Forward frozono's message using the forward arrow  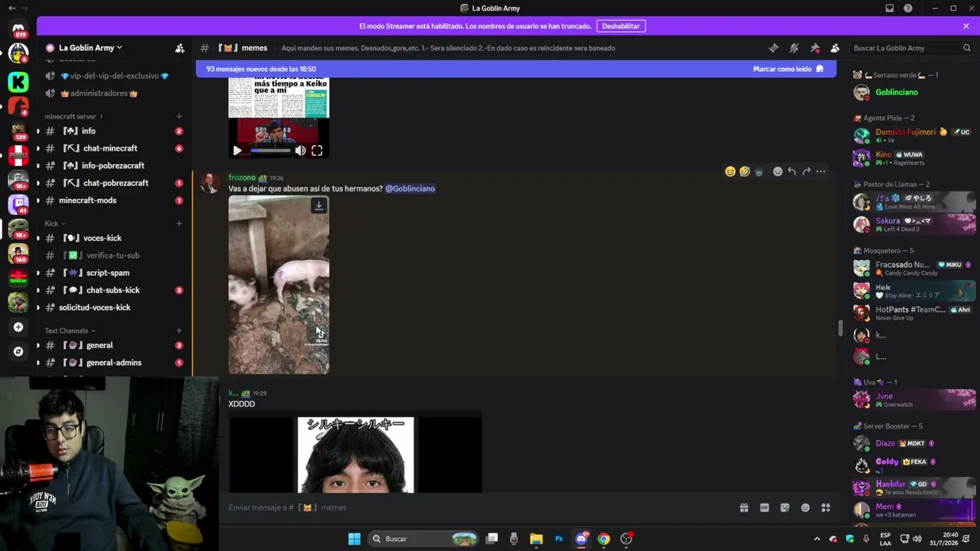pos(806,171)
